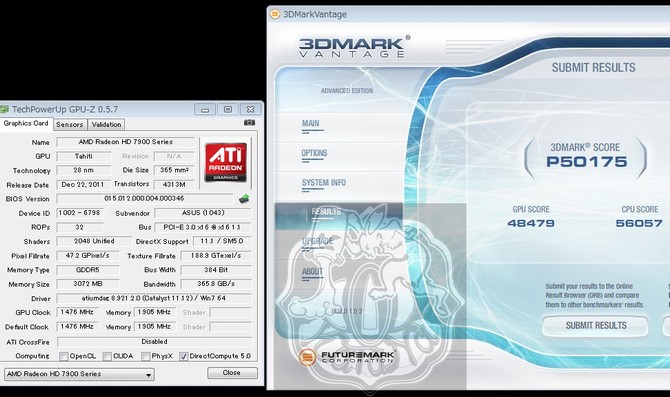Toggle the PhysX checkbox
Screen dimensions: 670x397
[x=146, y=356]
